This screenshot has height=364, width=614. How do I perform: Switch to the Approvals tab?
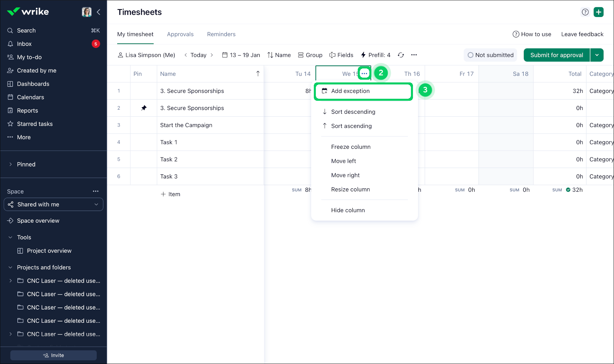click(180, 34)
